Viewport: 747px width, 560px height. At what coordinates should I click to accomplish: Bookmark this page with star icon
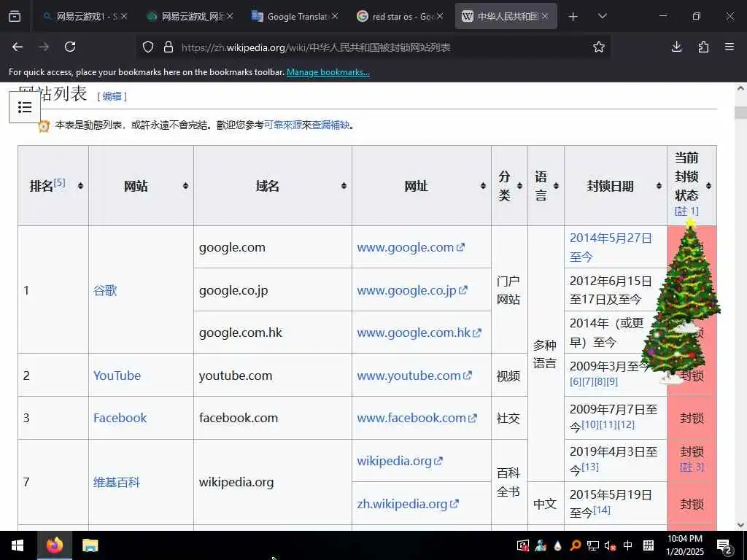pyautogui.click(x=599, y=47)
